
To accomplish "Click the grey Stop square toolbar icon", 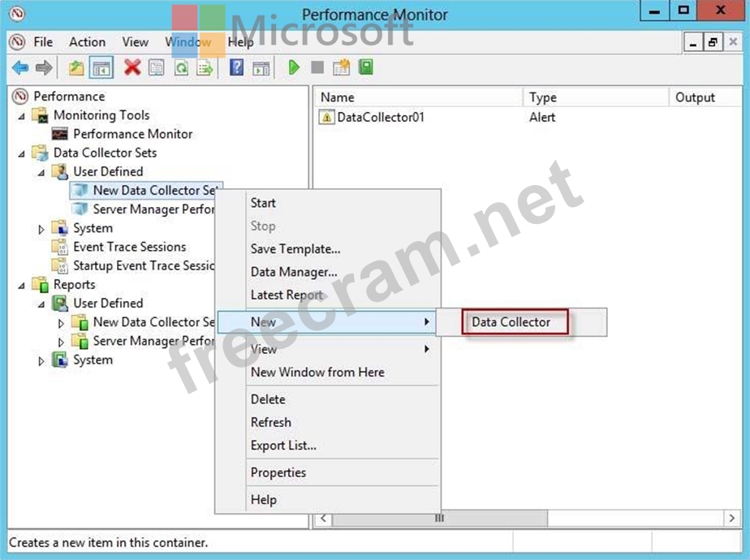I will click(x=317, y=67).
